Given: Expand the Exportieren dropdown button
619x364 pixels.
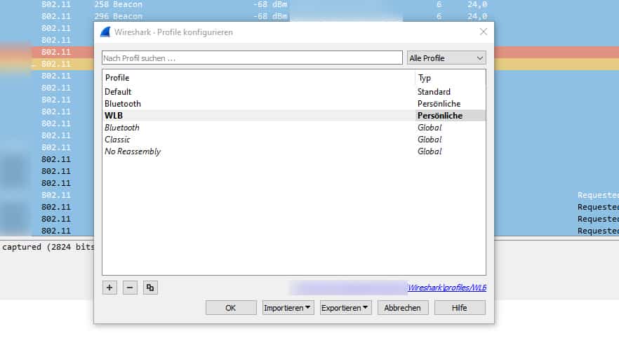Looking at the screenshot, I should [x=345, y=308].
